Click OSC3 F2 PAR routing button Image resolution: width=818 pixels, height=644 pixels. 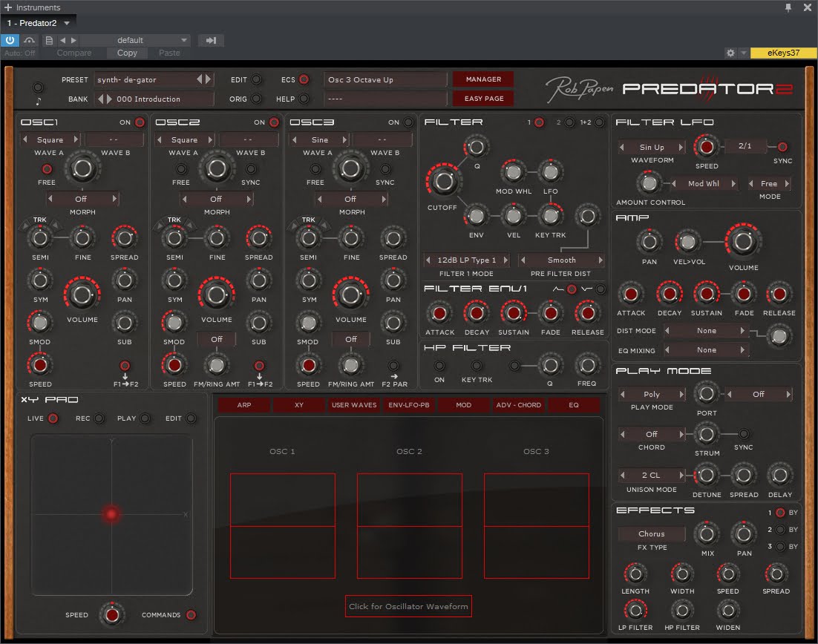[393, 366]
